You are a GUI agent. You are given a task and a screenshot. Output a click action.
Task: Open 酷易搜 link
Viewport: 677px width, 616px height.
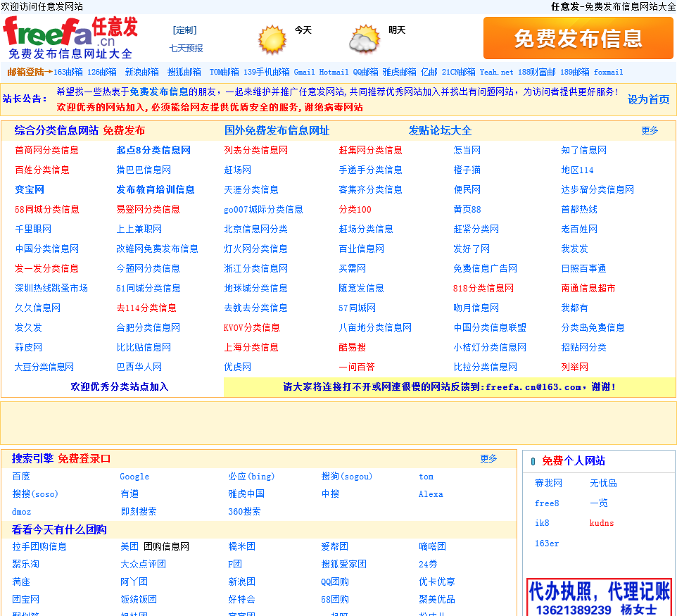click(x=353, y=348)
